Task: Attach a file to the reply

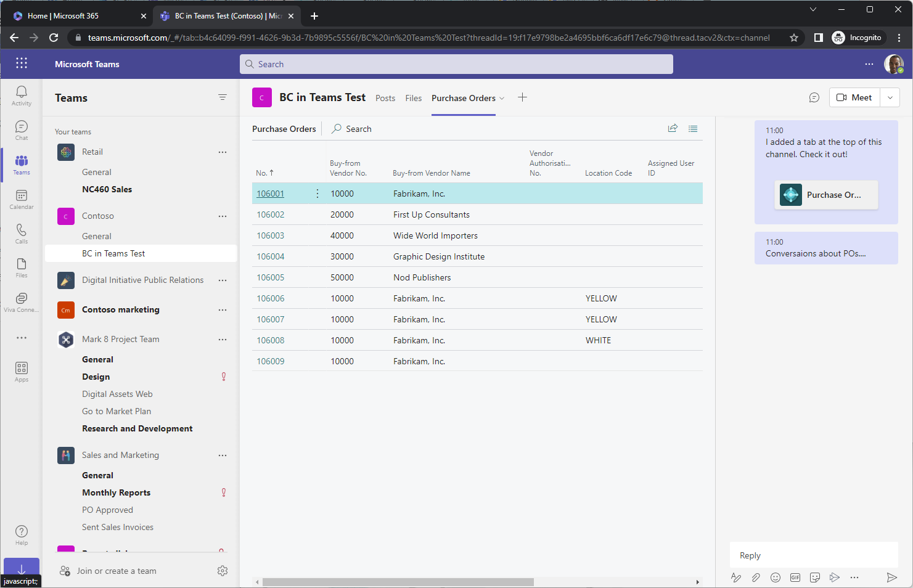Action: [x=756, y=578]
